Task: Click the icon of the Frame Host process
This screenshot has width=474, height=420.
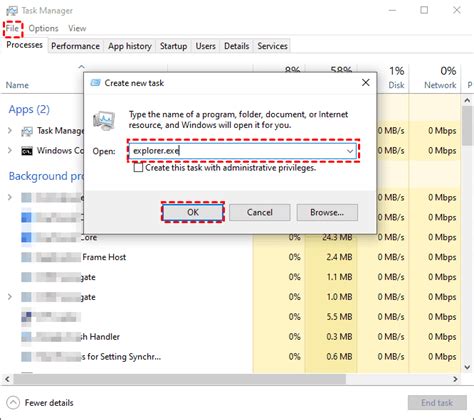Action: coord(27,257)
